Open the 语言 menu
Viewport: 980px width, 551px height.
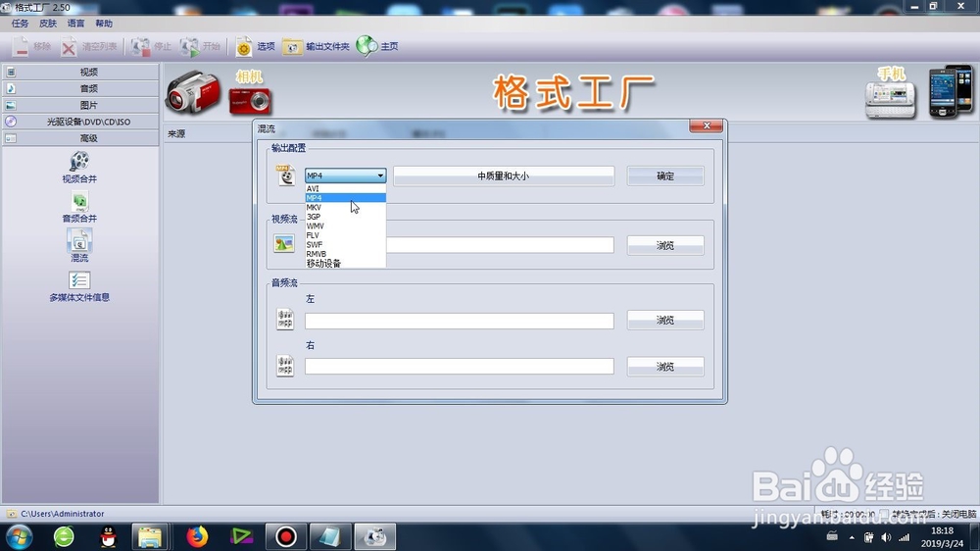[75, 24]
